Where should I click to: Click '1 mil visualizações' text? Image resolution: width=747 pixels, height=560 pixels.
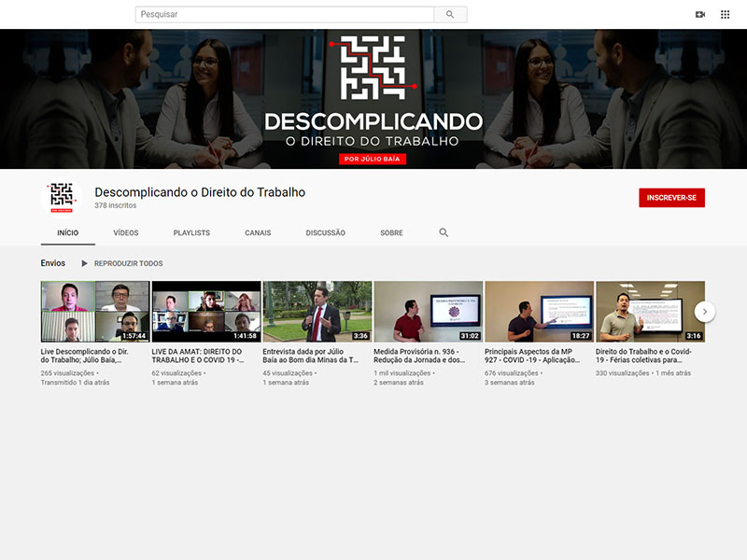[402, 373]
